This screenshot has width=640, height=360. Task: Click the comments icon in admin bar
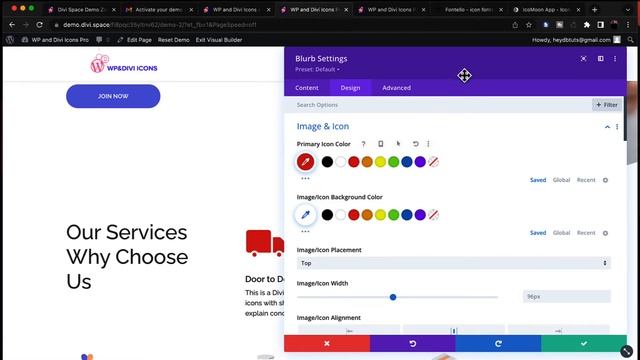point(99,40)
